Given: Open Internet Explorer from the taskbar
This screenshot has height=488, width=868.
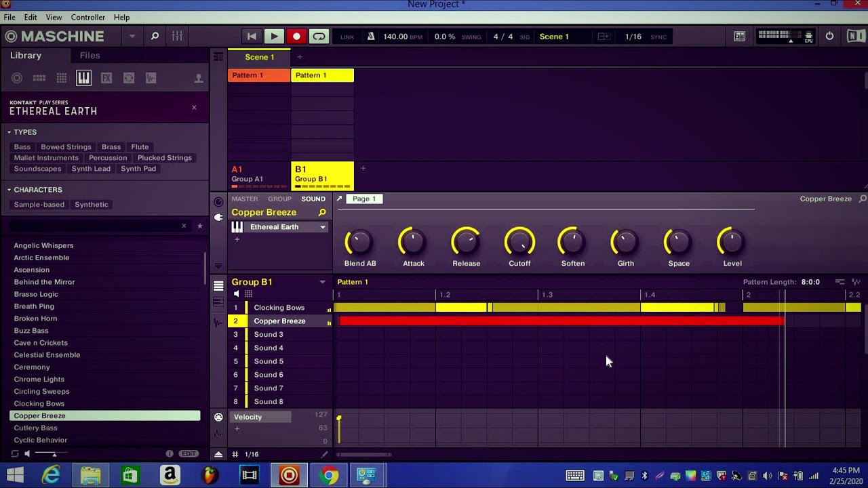Looking at the screenshot, I should 52,476.
